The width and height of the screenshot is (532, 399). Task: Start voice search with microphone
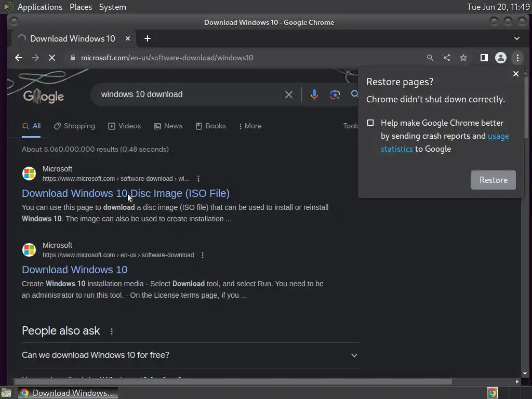coord(314,95)
